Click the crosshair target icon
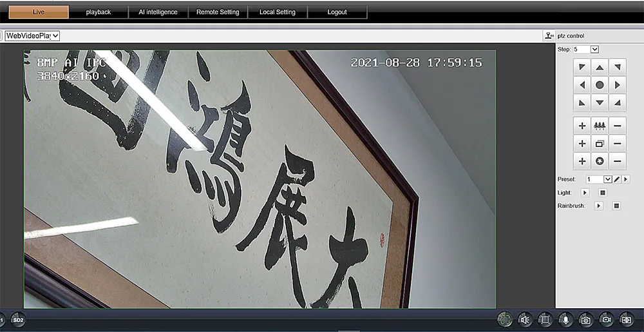 (627, 319)
